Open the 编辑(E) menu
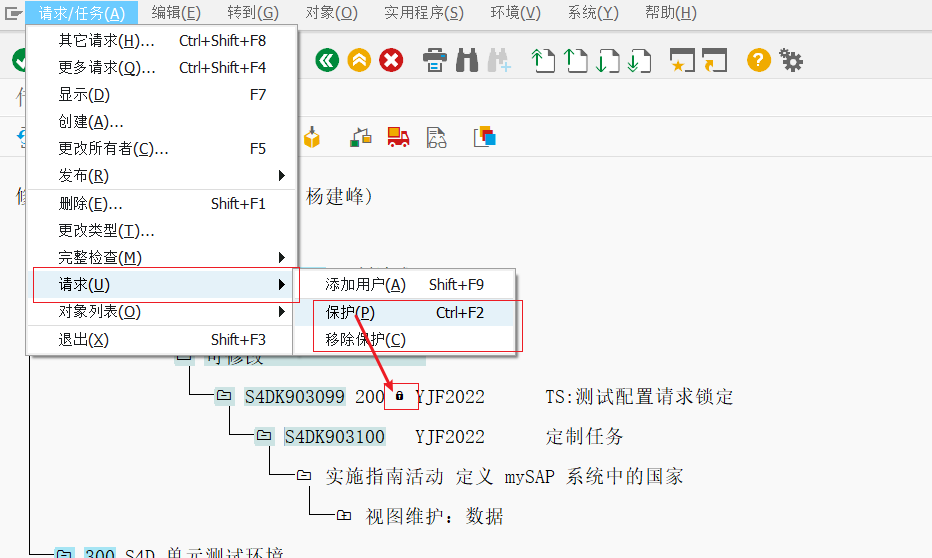Screen dimensions: 932x558 click(x=176, y=12)
